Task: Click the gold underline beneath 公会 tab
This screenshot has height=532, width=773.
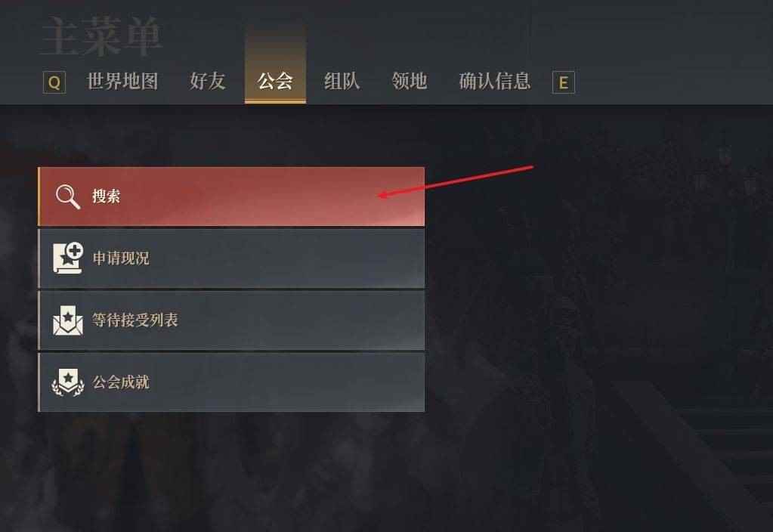Action: tap(275, 101)
